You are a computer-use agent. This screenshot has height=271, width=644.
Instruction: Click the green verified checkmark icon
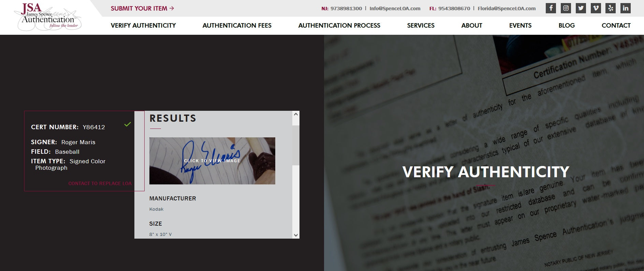click(128, 124)
